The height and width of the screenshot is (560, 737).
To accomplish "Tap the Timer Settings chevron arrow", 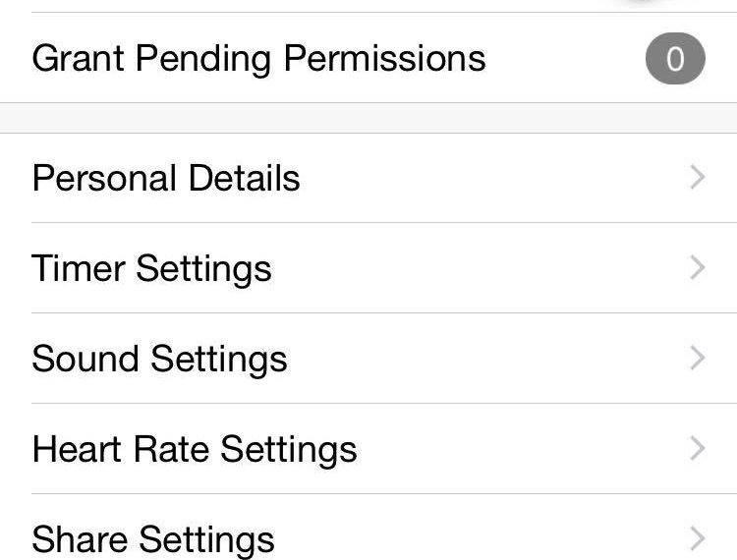I will tap(698, 268).
